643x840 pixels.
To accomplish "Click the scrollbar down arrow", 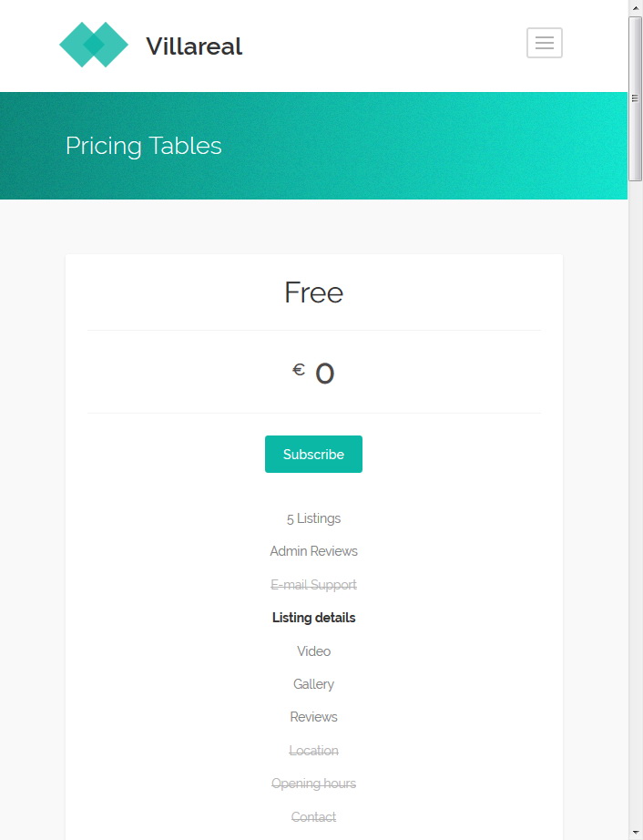I will (635, 833).
